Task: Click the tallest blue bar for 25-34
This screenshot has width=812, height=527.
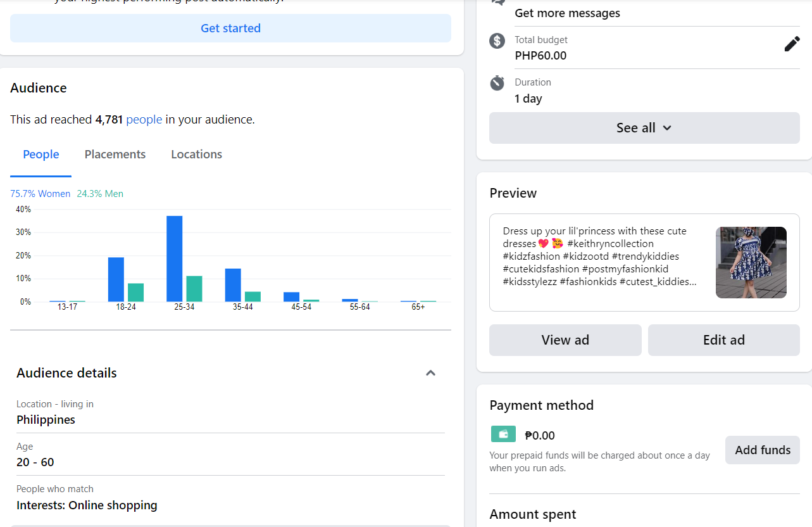Action: [x=175, y=258]
